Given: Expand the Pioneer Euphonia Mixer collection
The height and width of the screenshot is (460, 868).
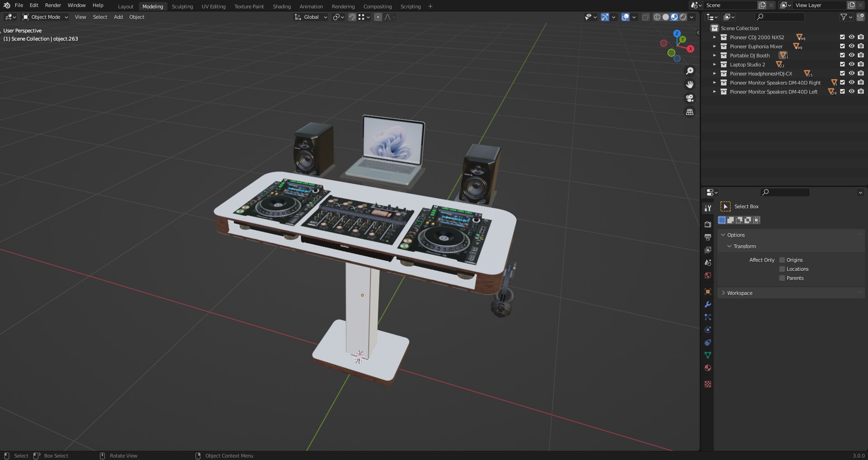Looking at the screenshot, I should (714, 46).
